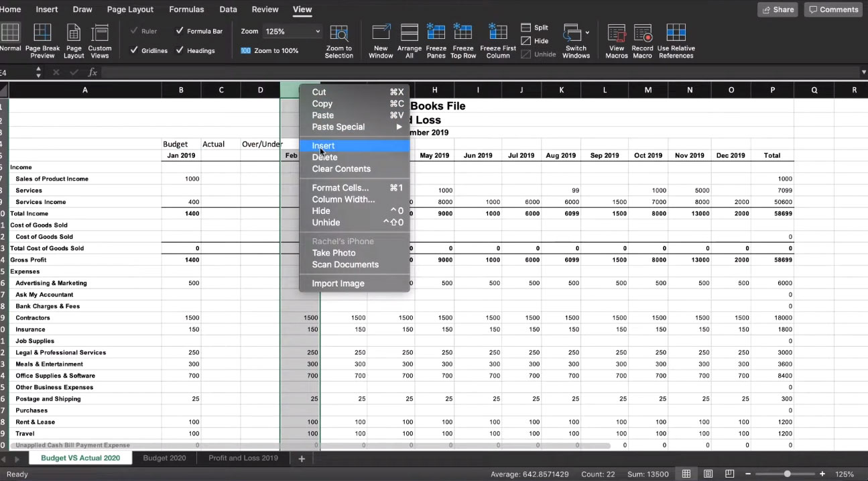Toggle the Gridlines checkbox
This screenshot has width=868, height=481.
coord(134,50)
